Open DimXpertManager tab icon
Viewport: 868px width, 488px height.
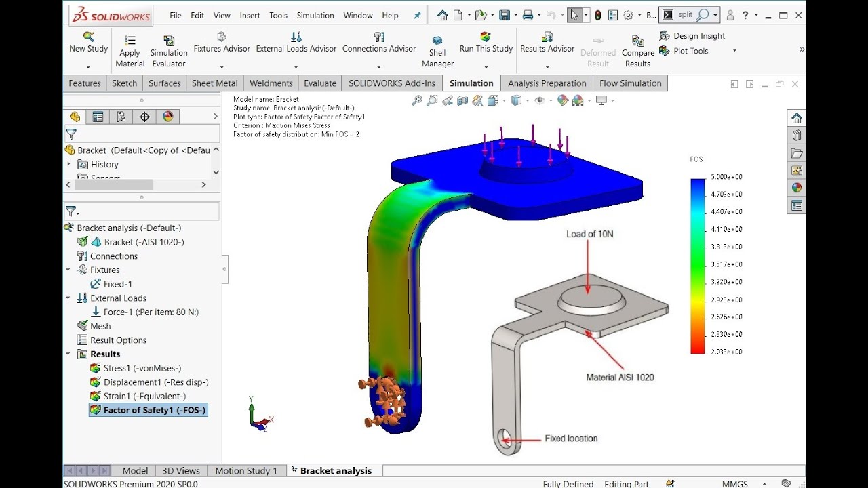point(144,117)
